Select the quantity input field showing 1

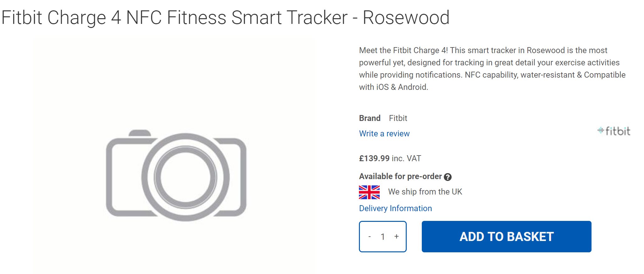383,237
